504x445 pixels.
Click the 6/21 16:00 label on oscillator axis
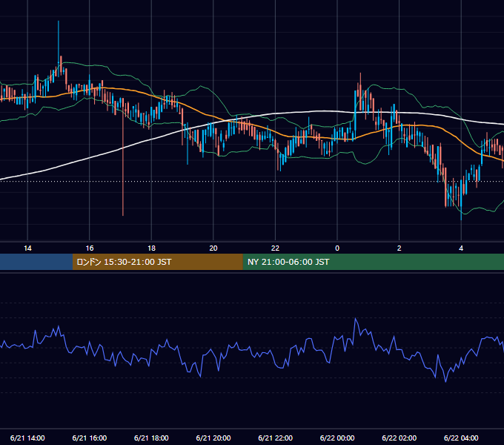pyautogui.click(x=90, y=438)
